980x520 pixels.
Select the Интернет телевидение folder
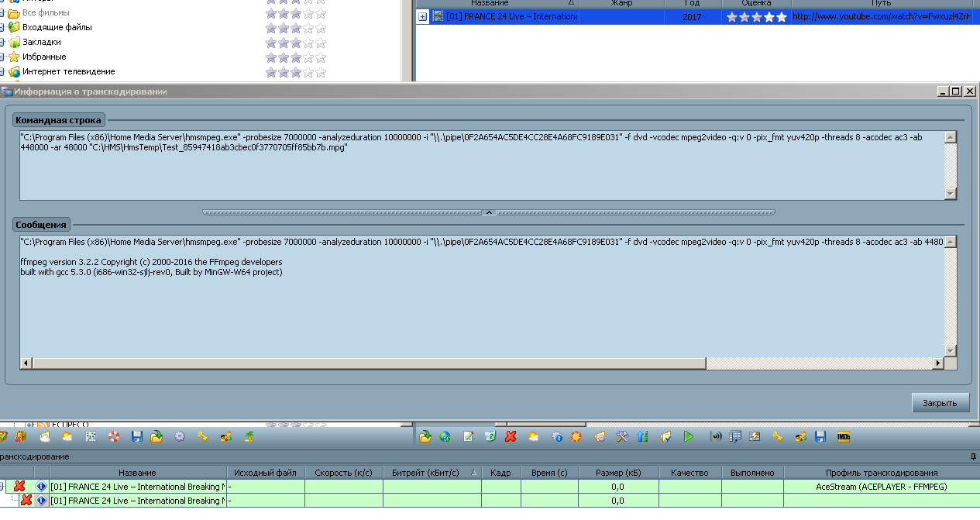(68, 71)
